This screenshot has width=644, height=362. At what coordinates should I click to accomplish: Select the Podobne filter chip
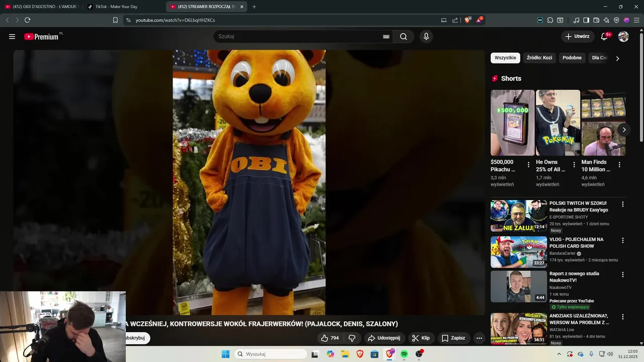pos(572,58)
